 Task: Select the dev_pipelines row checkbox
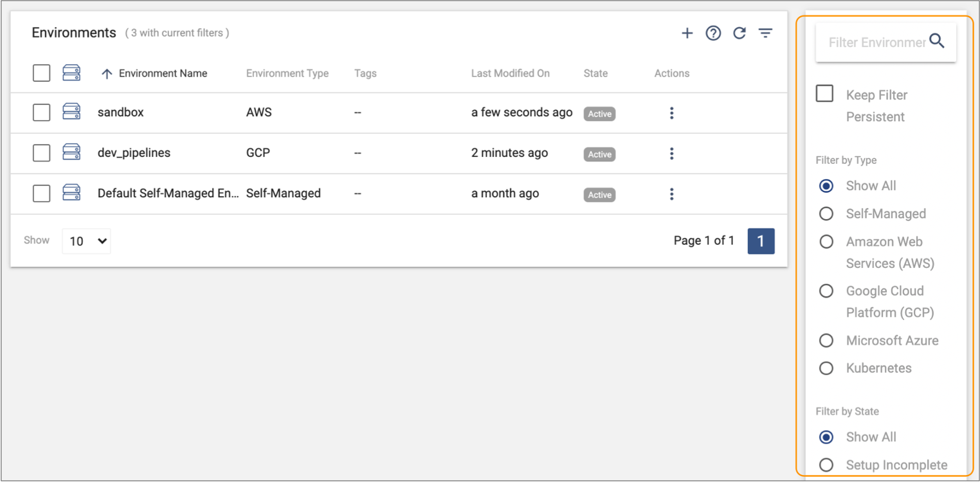coord(41,153)
